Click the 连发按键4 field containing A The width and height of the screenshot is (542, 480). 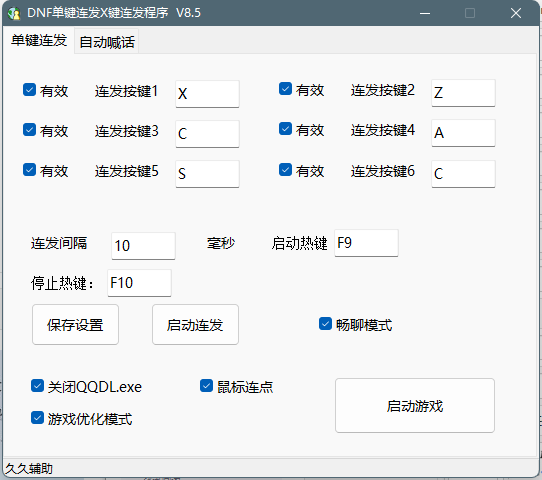coord(463,133)
